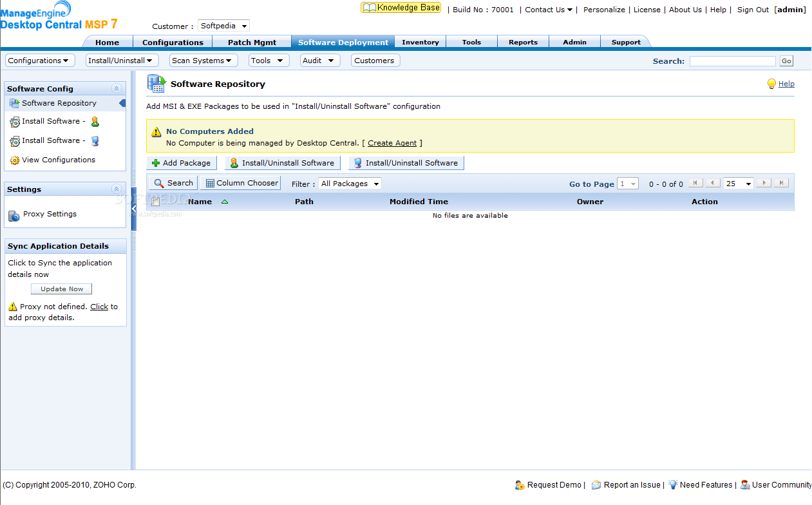Click the warning icon beside Proxy not defined
Image resolution: width=812 pixels, height=505 pixels.
[x=13, y=307]
